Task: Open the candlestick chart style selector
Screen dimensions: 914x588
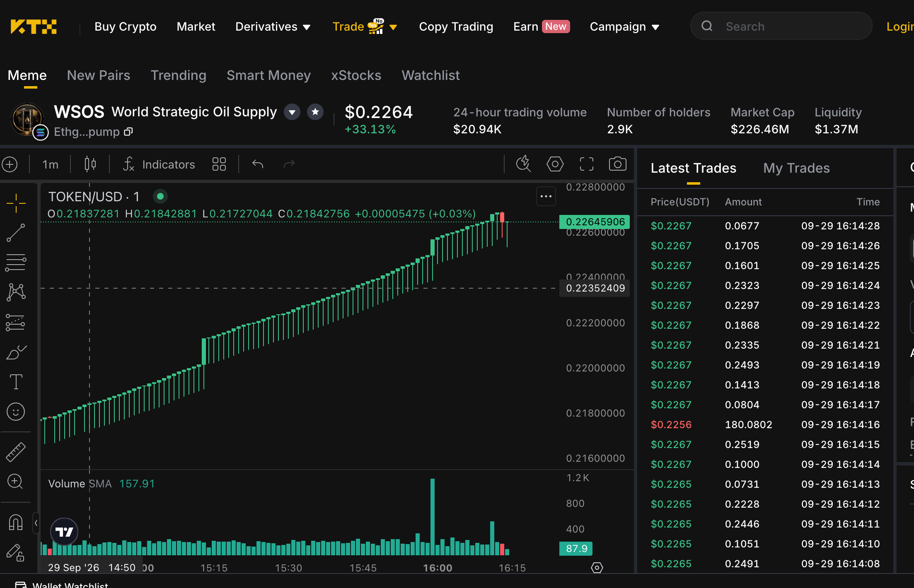Action: tap(90, 164)
